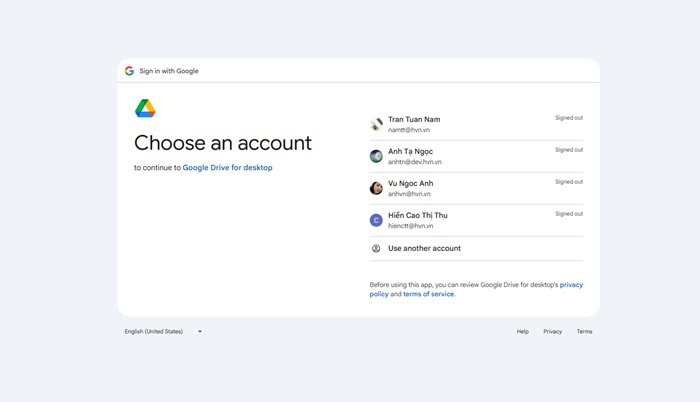The image size is (700, 402).
Task: Click Hiền Cao Thị Thu's letter avatar
Action: pyautogui.click(x=376, y=220)
